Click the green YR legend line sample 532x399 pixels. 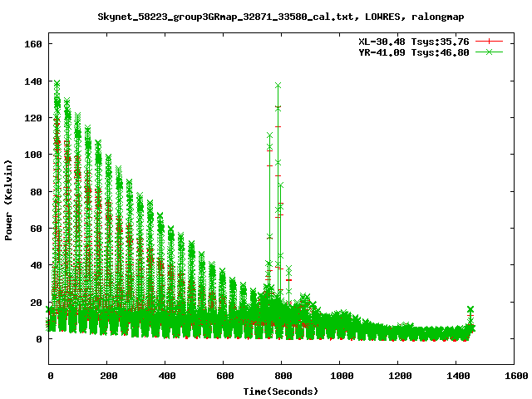pos(489,52)
